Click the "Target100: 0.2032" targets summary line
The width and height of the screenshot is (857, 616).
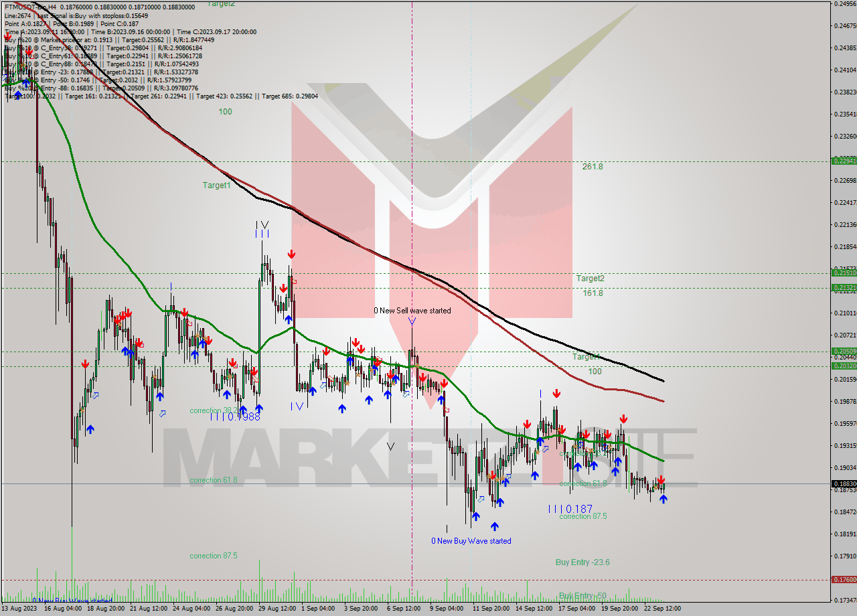tap(161, 96)
